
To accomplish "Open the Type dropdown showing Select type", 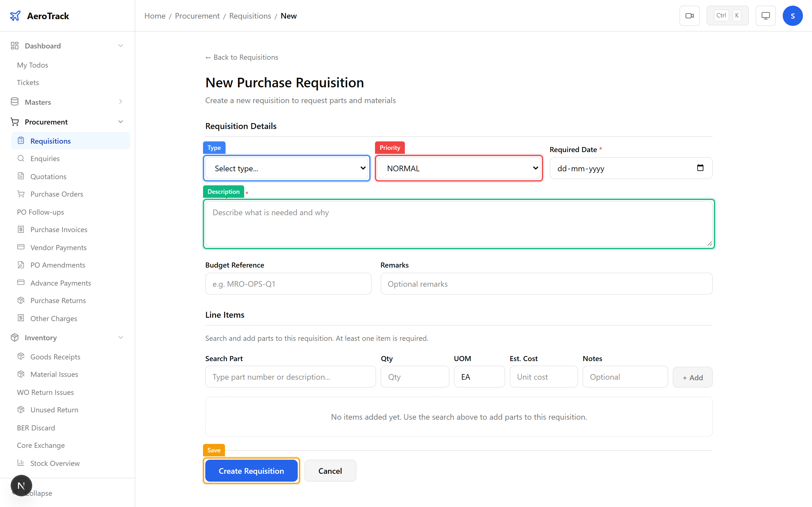I will coord(286,168).
